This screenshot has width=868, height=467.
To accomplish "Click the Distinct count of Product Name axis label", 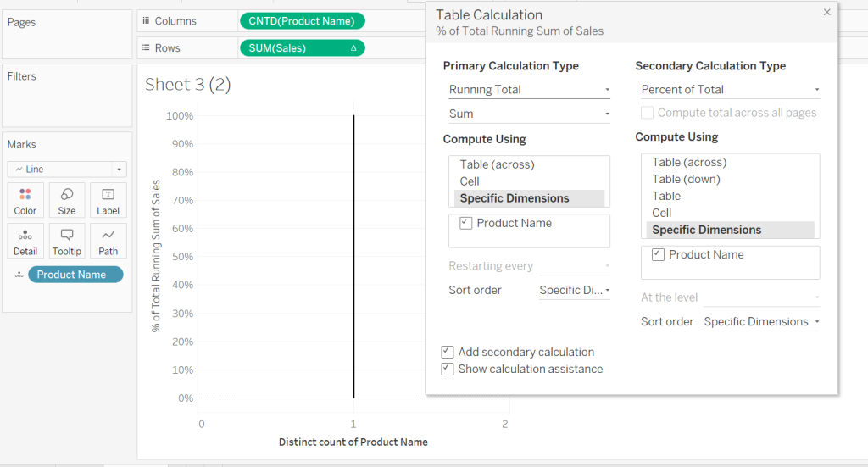I will click(x=353, y=442).
